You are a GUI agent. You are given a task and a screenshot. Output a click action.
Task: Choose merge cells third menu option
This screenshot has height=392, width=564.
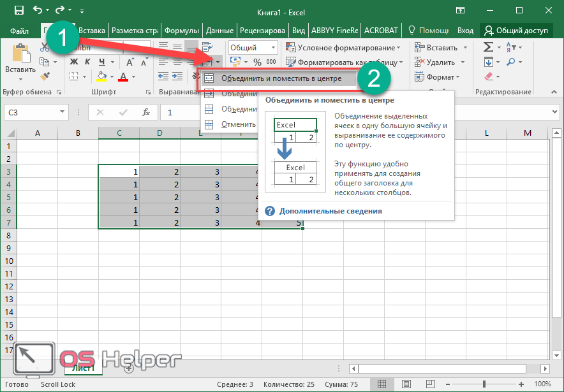[230, 109]
